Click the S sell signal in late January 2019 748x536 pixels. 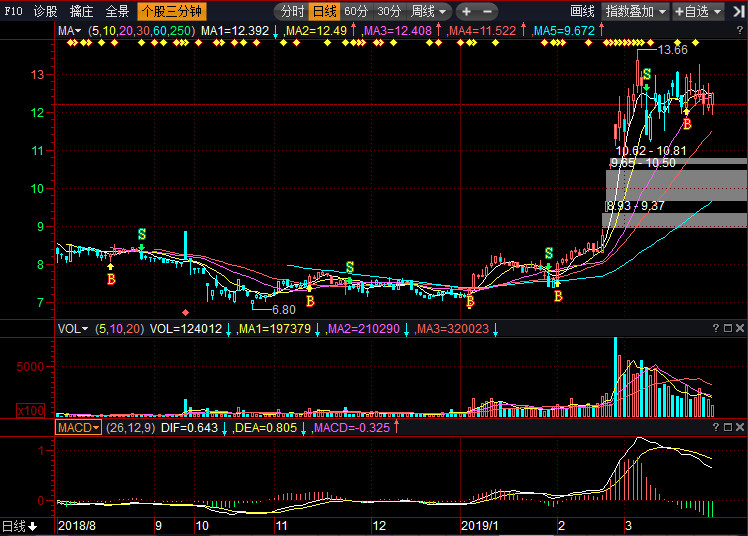(x=549, y=253)
